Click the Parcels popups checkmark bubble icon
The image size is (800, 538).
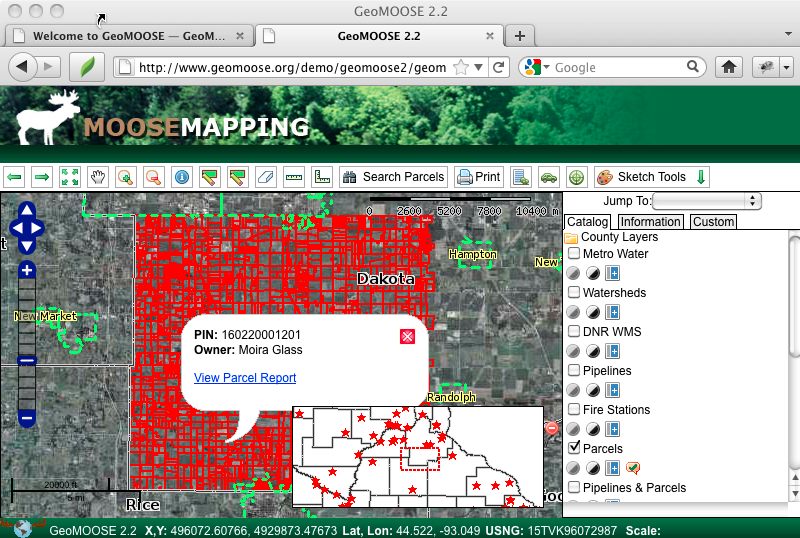[633, 468]
